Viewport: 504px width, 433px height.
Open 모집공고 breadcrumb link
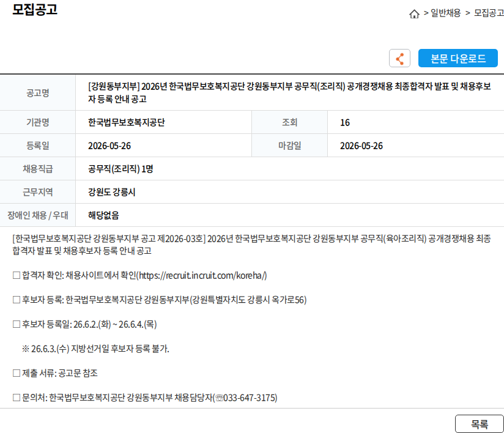pos(489,13)
